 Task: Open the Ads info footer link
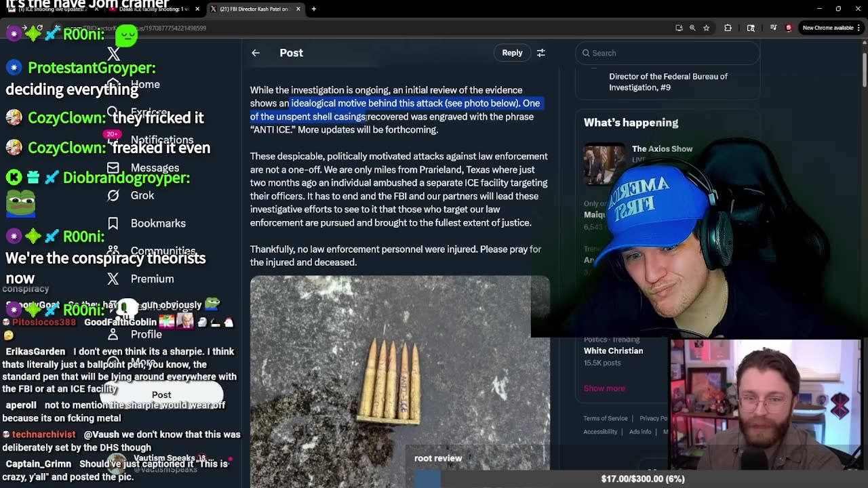pyautogui.click(x=640, y=432)
